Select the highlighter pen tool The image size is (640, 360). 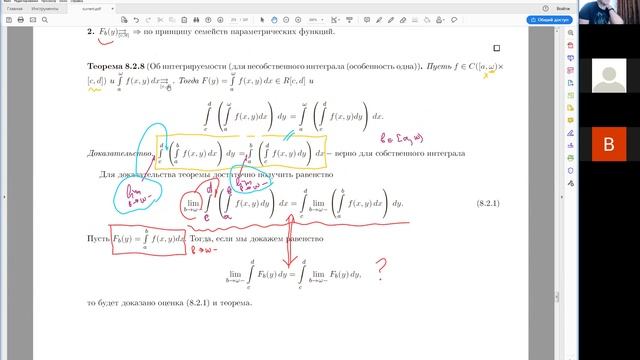(x=379, y=20)
